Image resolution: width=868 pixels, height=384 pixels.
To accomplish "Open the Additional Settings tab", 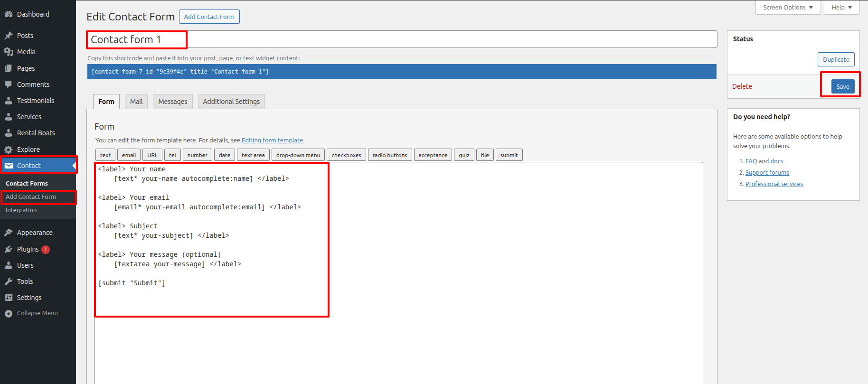I will click(x=231, y=102).
